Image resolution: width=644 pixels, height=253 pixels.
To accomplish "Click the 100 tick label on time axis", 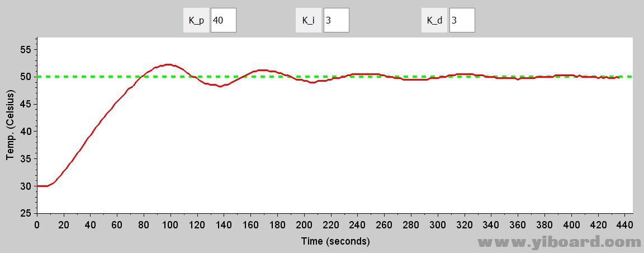I will [171, 225].
